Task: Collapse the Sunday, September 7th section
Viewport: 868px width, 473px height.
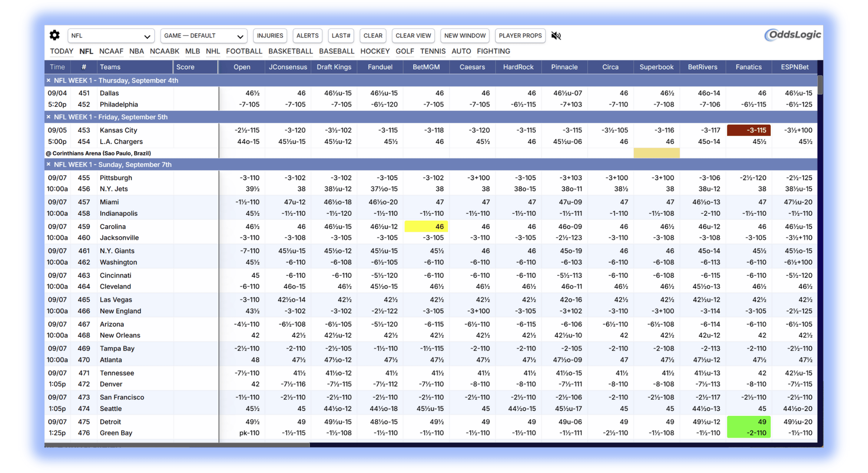Action: pos(48,164)
